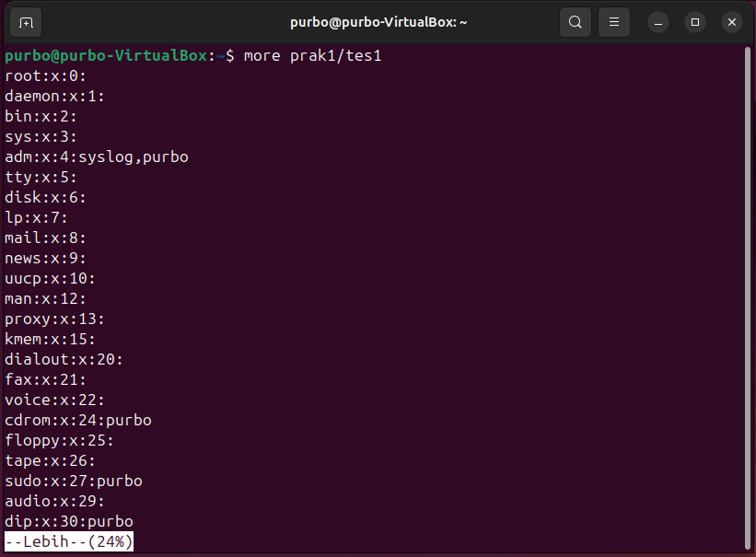Open the terminal search tool
The image size is (756, 557).
pos(576,22)
